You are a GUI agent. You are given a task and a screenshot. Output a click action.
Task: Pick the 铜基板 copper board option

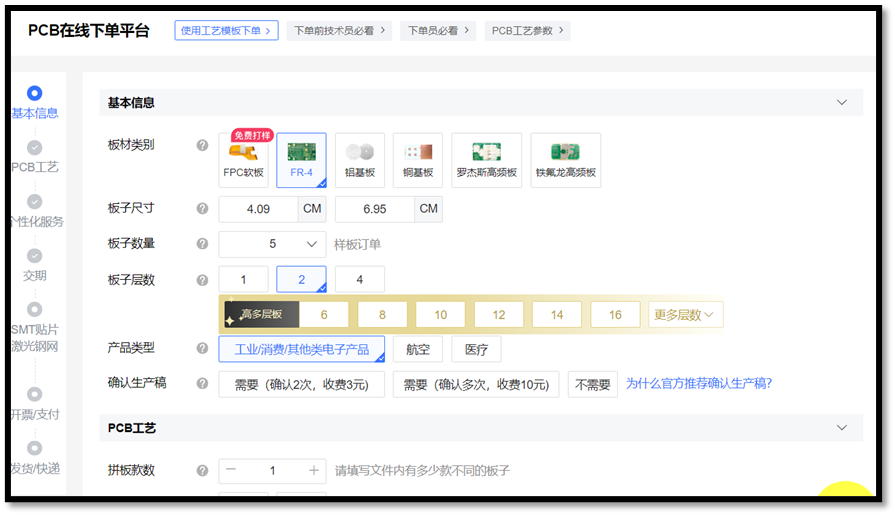coord(418,160)
